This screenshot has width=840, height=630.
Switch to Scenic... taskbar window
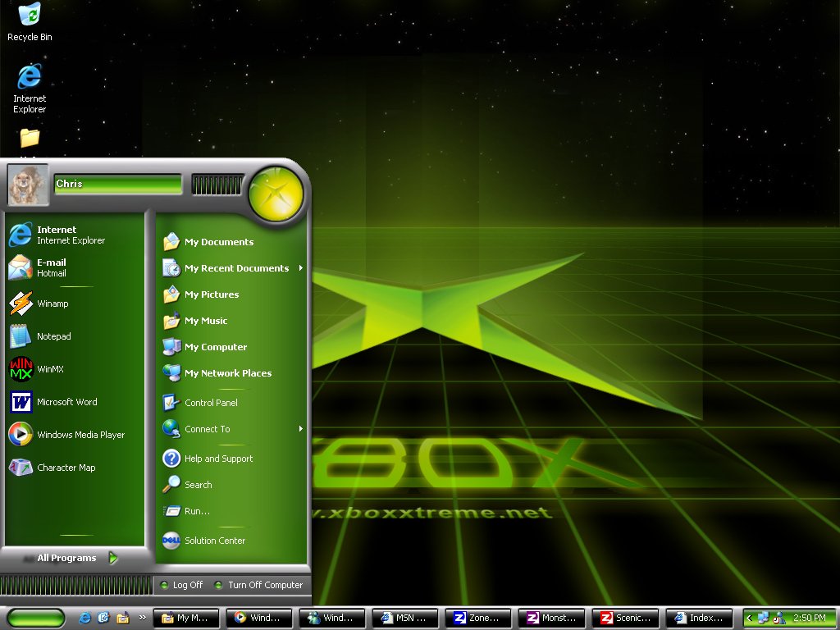pyautogui.click(x=625, y=618)
